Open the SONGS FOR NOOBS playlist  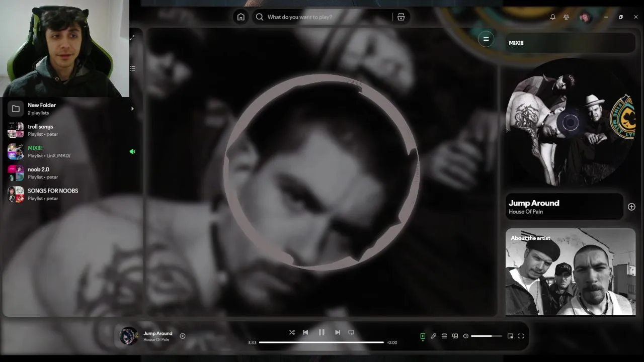(x=71, y=194)
